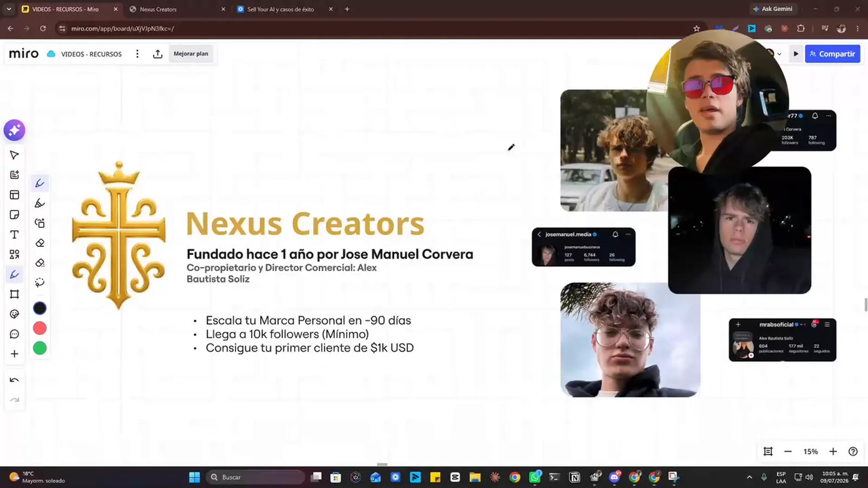Click the address bar with miro.com URL

click(380, 28)
